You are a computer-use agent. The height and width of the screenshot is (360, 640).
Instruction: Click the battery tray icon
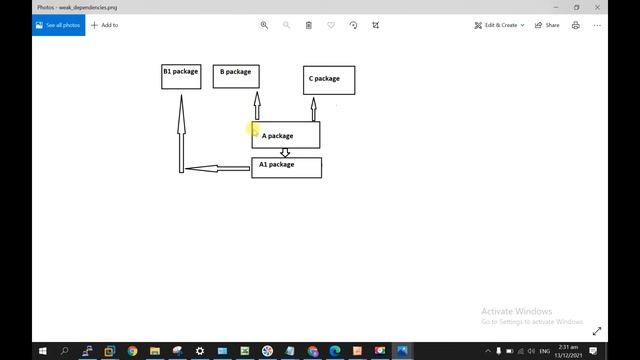pyautogui.click(x=509, y=351)
